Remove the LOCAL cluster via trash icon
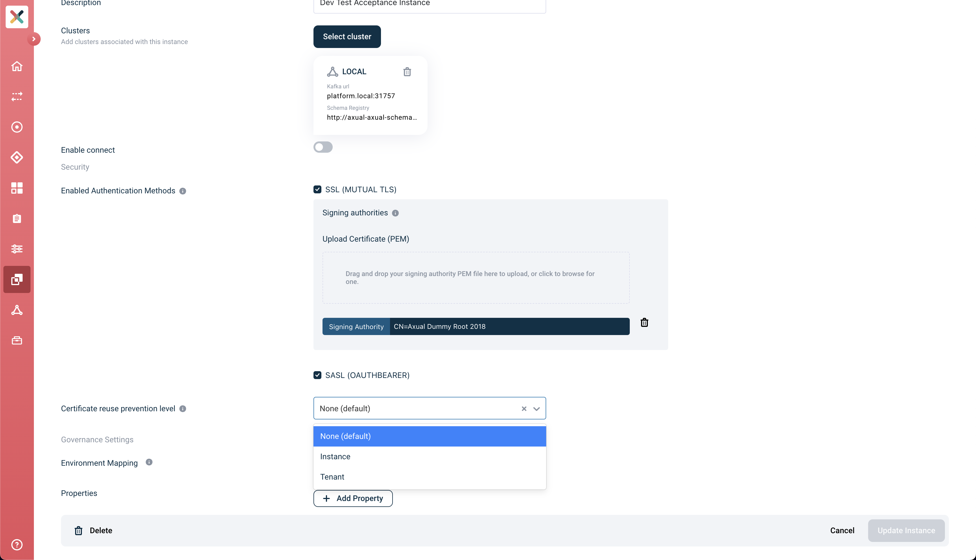The width and height of the screenshot is (976, 560). coord(407,71)
